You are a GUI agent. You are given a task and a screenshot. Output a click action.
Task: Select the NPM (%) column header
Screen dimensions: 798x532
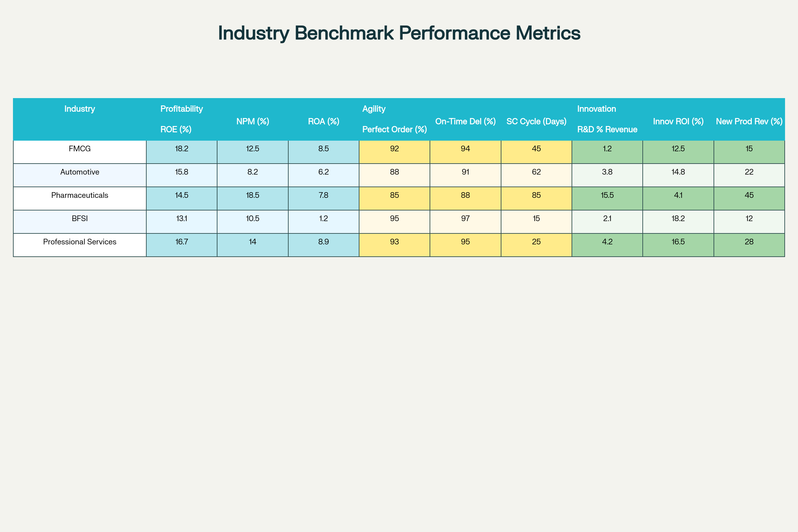click(x=253, y=121)
